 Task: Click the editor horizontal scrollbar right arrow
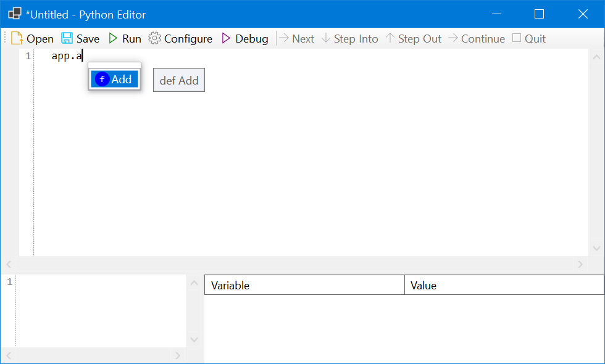(580, 264)
